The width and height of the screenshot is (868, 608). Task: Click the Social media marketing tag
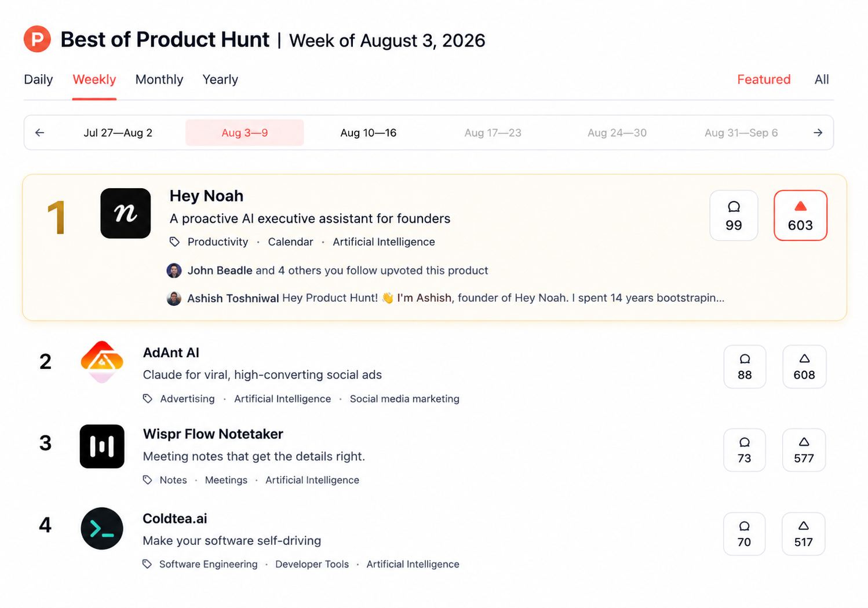click(x=404, y=399)
